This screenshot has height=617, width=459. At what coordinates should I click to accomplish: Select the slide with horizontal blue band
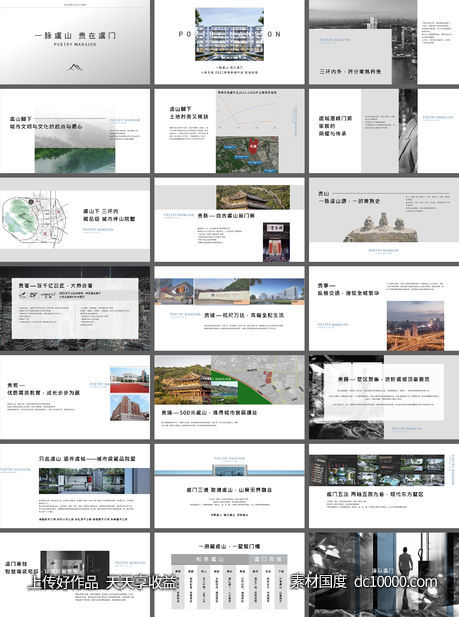coord(229,486)
